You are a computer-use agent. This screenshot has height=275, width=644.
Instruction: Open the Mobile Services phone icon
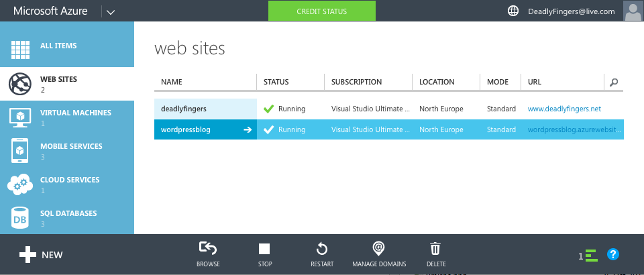point(20,151)
